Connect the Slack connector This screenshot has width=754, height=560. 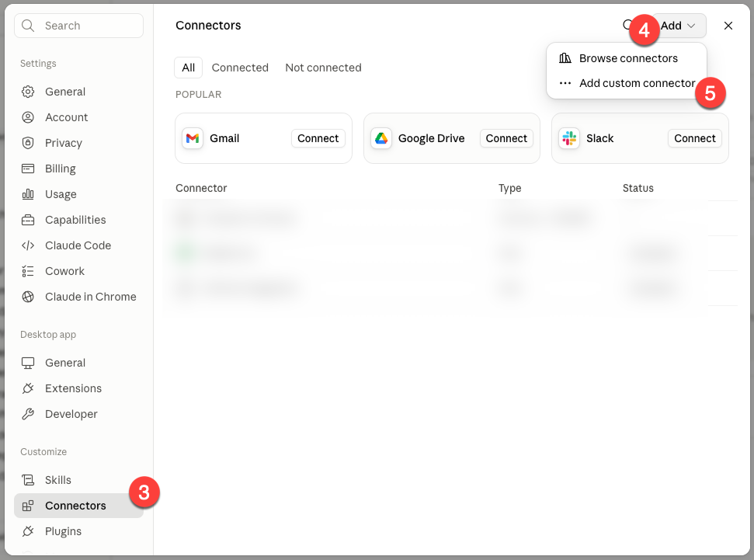point(695,138)
